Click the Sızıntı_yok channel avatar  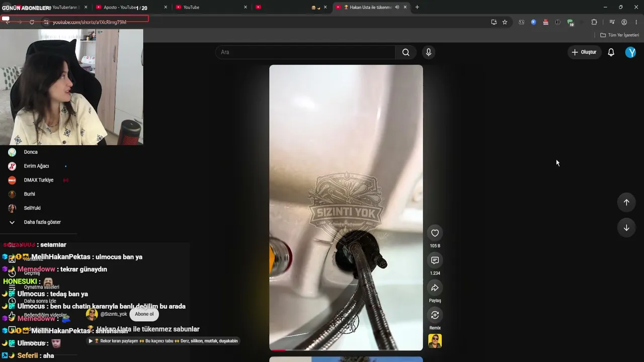point(92,315)
